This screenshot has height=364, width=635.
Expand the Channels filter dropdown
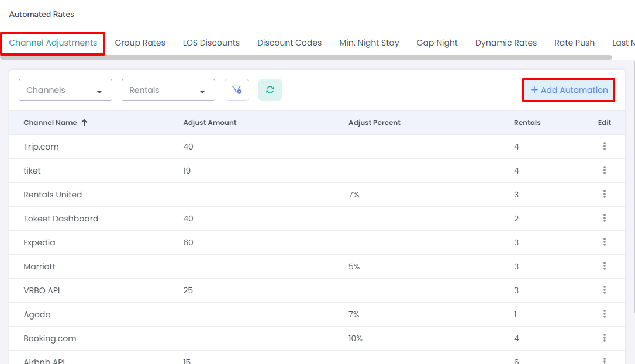(65, 90)
